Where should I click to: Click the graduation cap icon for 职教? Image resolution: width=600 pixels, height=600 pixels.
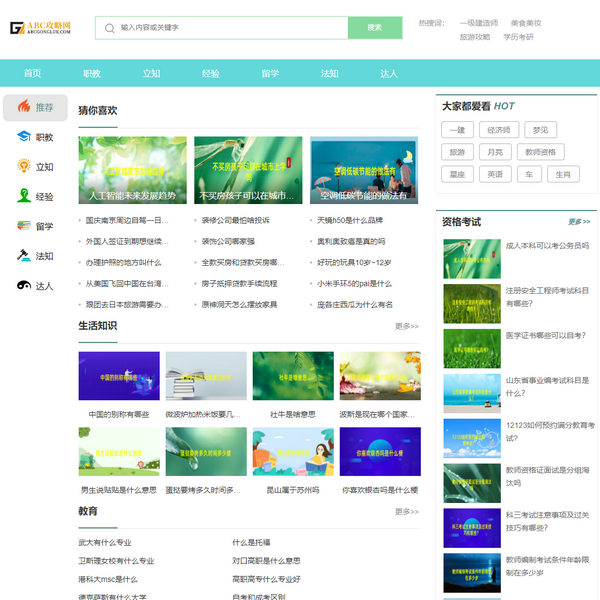[x=24, y=137]
